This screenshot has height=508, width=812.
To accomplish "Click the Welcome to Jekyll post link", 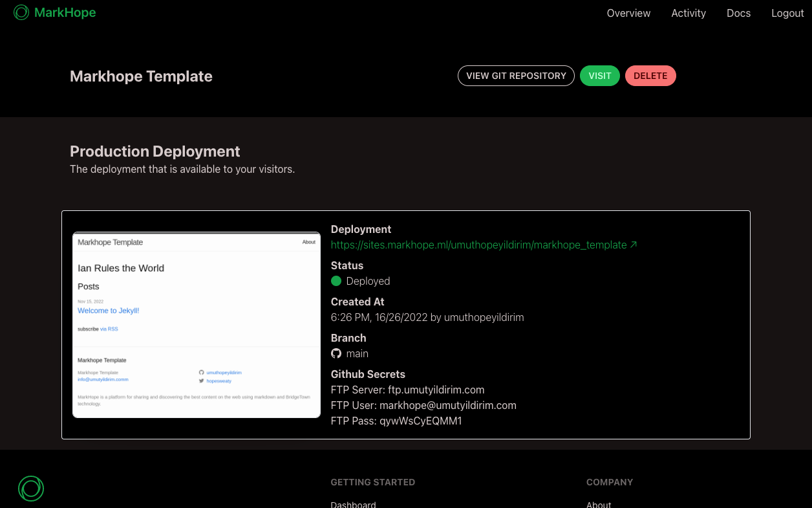I will click(108, 310).
